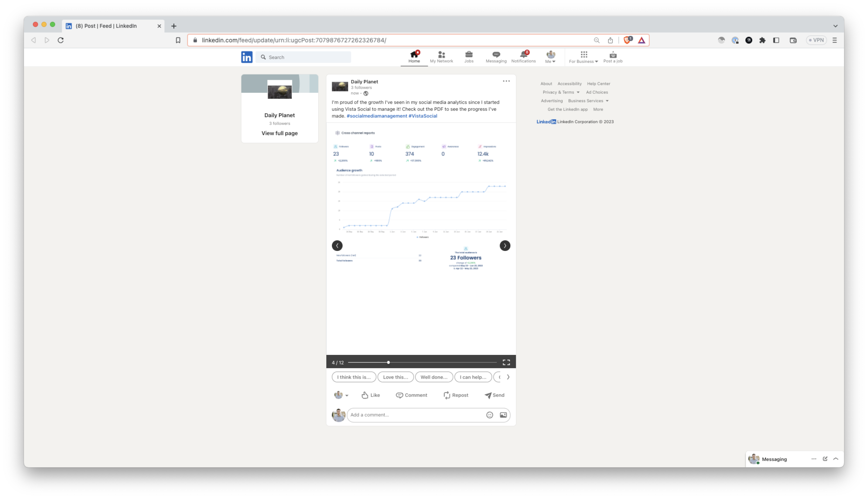Open a new browser tab
The image size is (868, 499).
pyautogui.click(x=173, y=26)
